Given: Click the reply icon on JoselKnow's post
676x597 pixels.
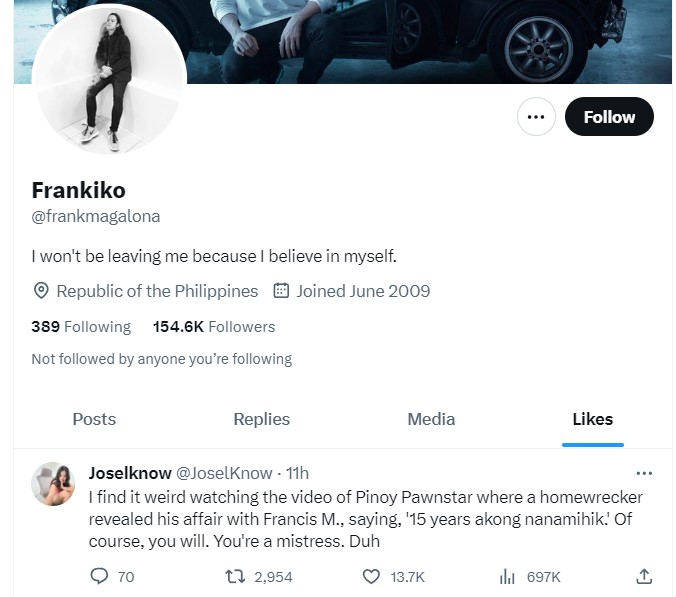Looking at the screenshot, I should [x=99, y=576].
